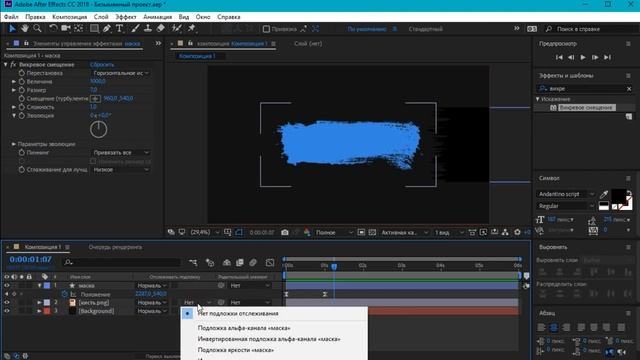The image size is (640, 360).
Task: Play the preview
Action: tap(583, 57)
